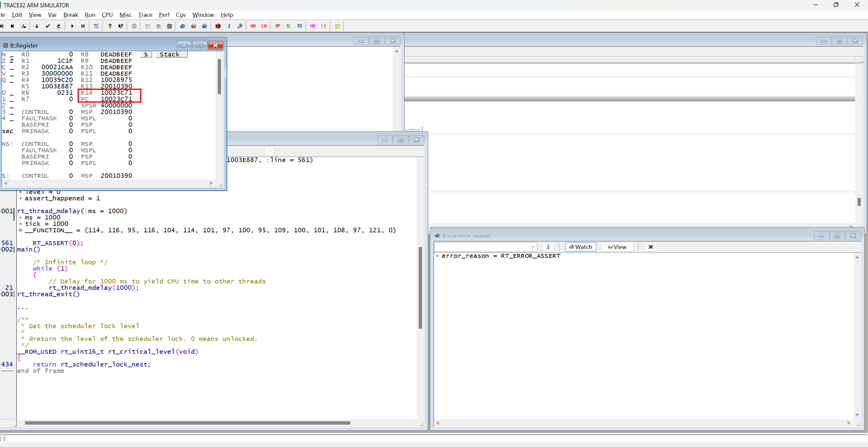Click the delete X icon in watch toolbar

tap(650, 247)
